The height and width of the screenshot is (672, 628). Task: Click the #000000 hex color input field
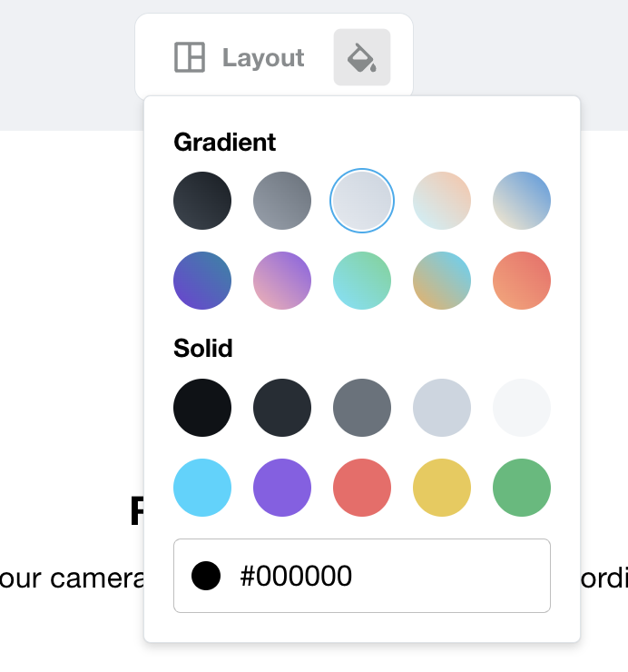click(381, 576)
